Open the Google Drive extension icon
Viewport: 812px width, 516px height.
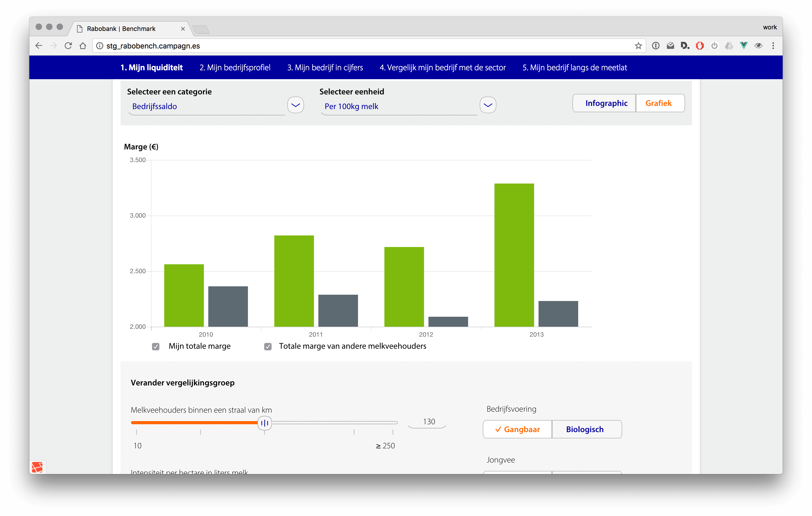coord(729,46)
